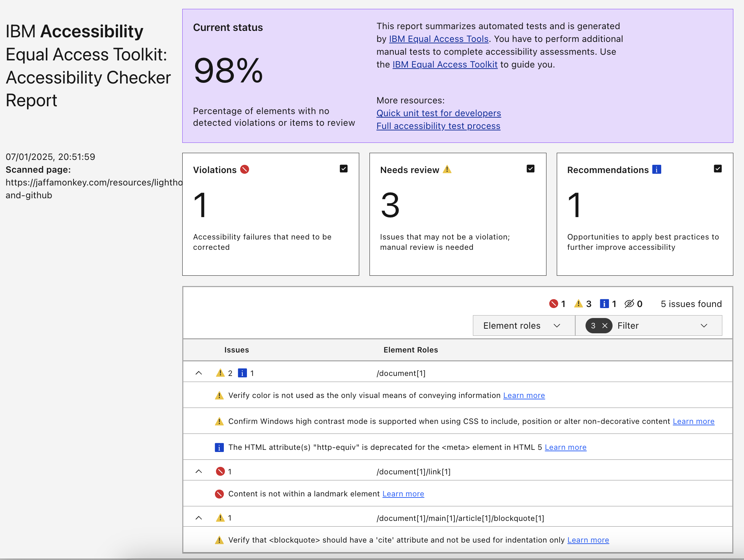Uncheck the Recommendations checkbox

[x=718, y=169]
